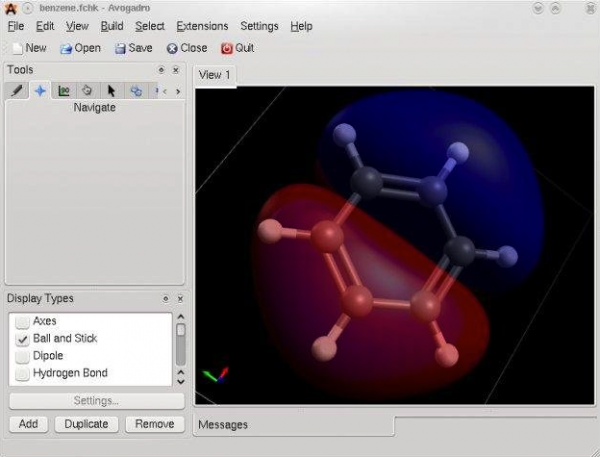Enable the Dipole display type
Screen dimensions: 600x457
(22, 356)
